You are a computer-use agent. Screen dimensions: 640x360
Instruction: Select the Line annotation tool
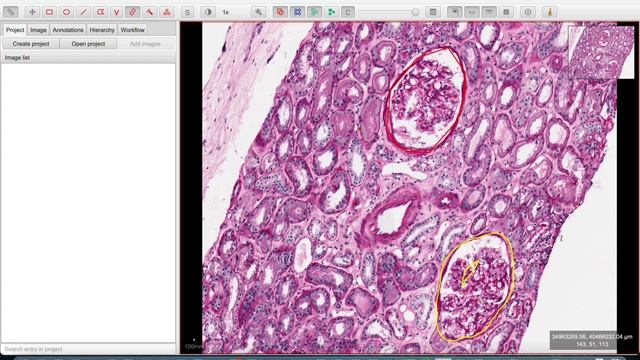84,12
